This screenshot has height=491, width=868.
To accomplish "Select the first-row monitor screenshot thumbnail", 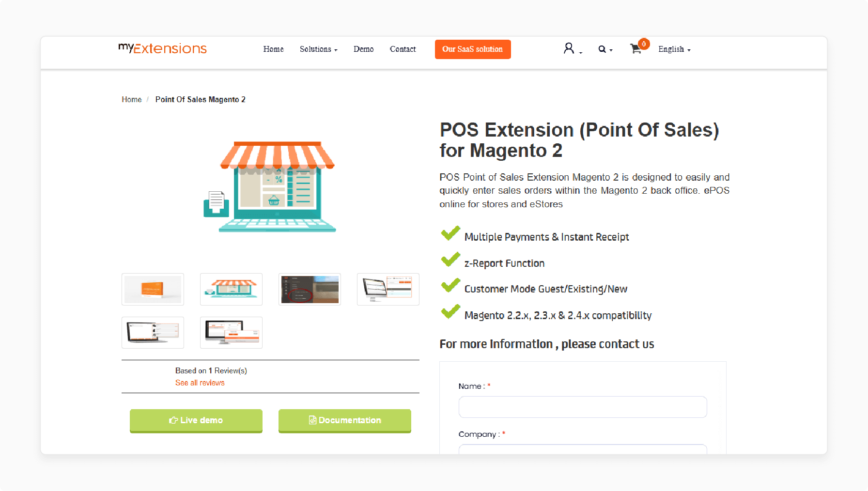I will tap(388, 289).
